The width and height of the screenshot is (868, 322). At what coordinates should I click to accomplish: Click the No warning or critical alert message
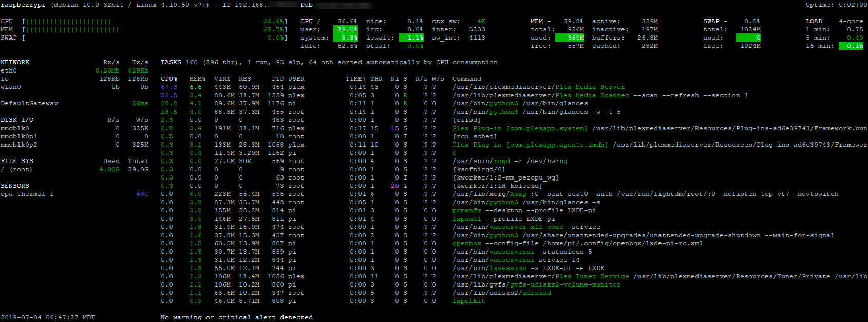237,318
